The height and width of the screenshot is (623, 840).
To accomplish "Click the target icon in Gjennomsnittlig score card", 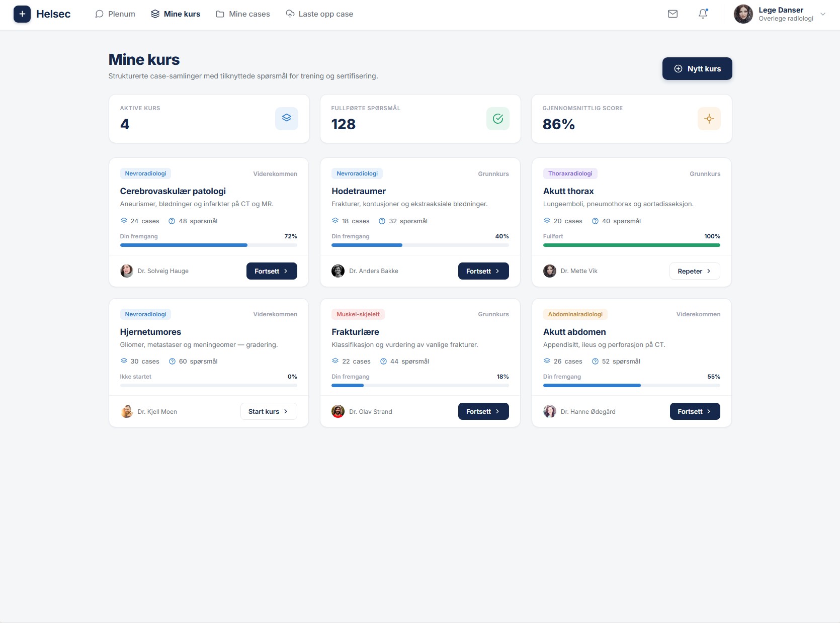I will coord(709,119).
